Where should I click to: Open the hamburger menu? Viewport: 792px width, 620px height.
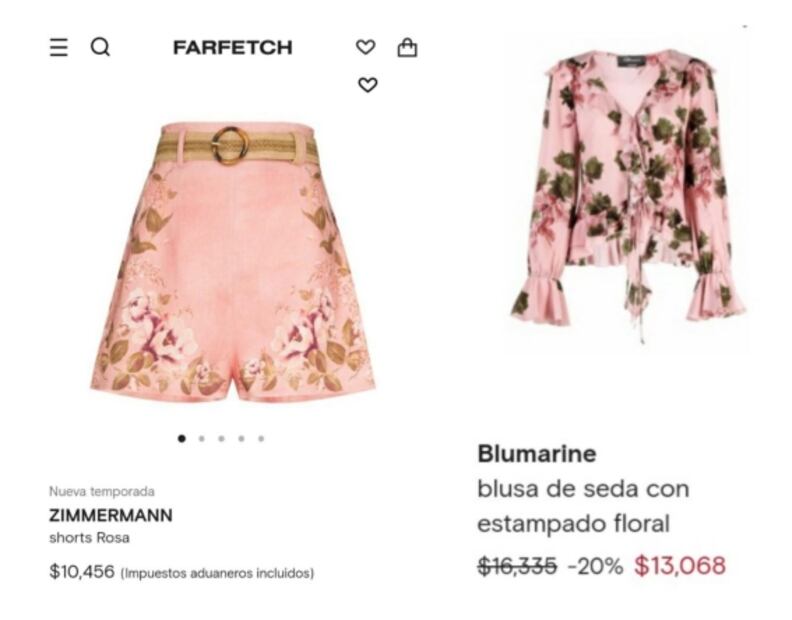[x=59, y=47]
